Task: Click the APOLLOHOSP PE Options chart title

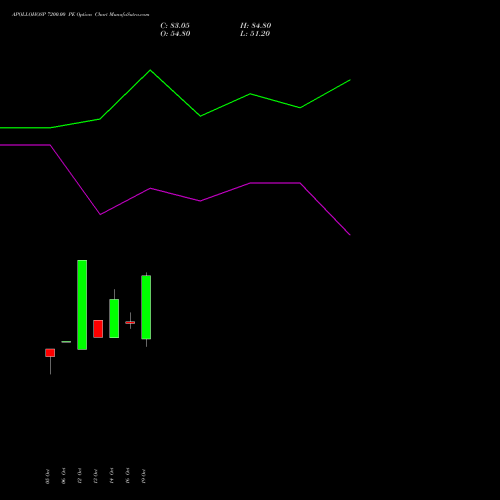Action: coord(81,14)
